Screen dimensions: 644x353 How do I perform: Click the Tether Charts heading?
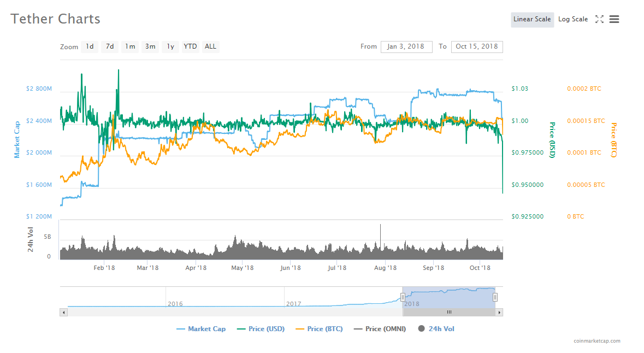click(x=56, y=19)
